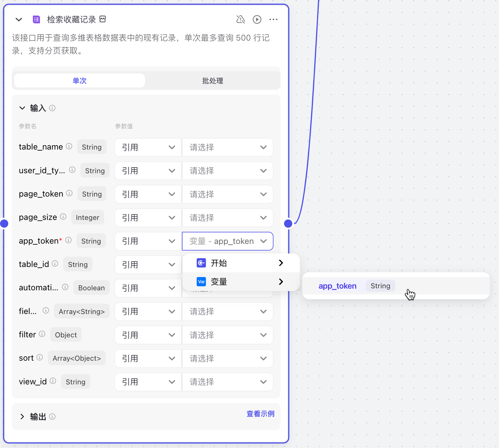Click the info icon beside page_size
Viewport: 499px width, 448px height.
[63, 217]
